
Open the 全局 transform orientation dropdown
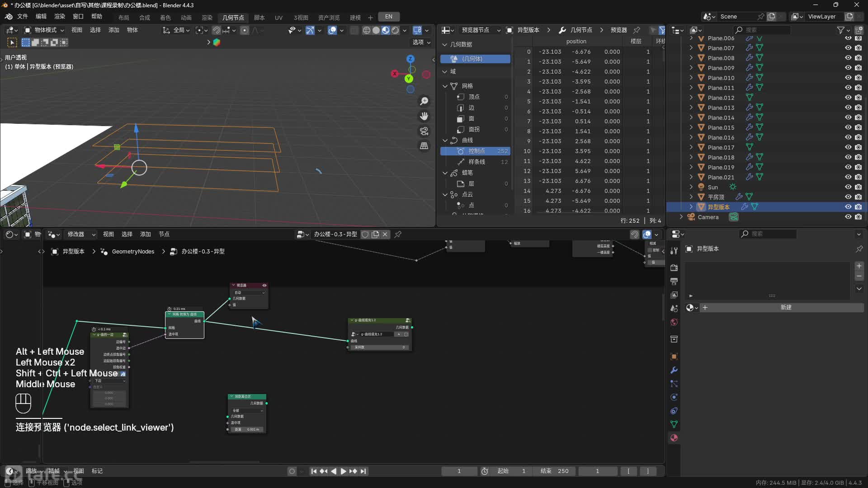176,30
